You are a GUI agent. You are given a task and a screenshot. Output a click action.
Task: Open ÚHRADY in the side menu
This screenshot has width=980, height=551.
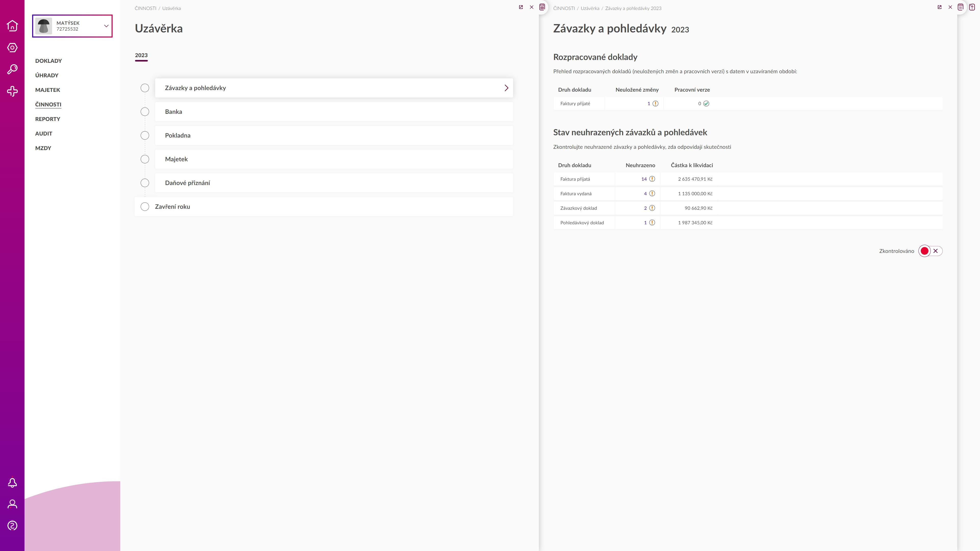click(47, 75)
